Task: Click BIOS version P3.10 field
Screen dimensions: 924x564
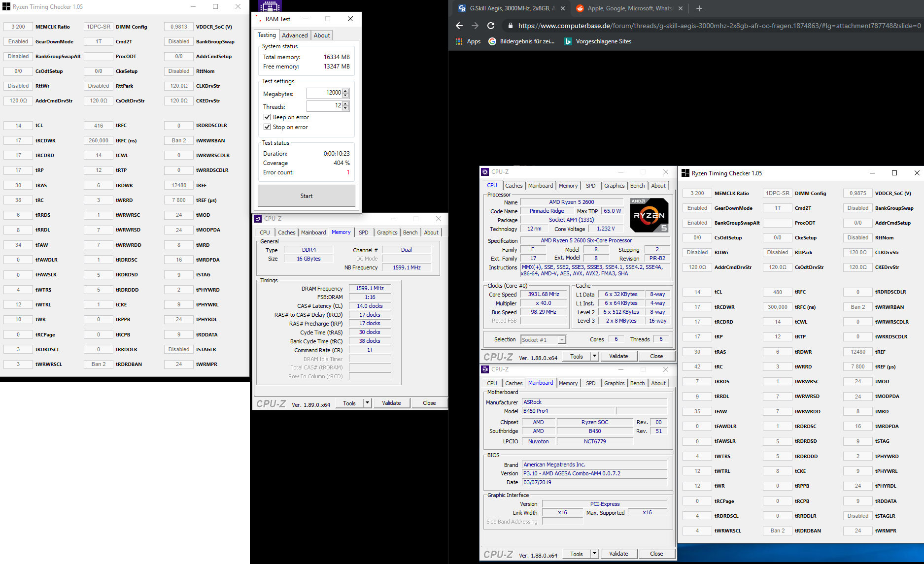Action: 595,473
